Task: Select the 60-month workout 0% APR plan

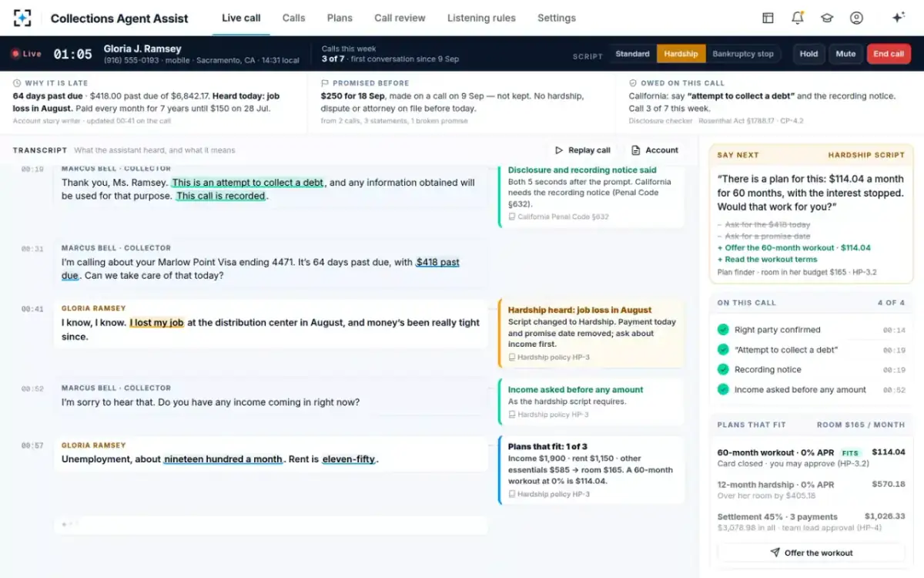Action: (812, 458)
